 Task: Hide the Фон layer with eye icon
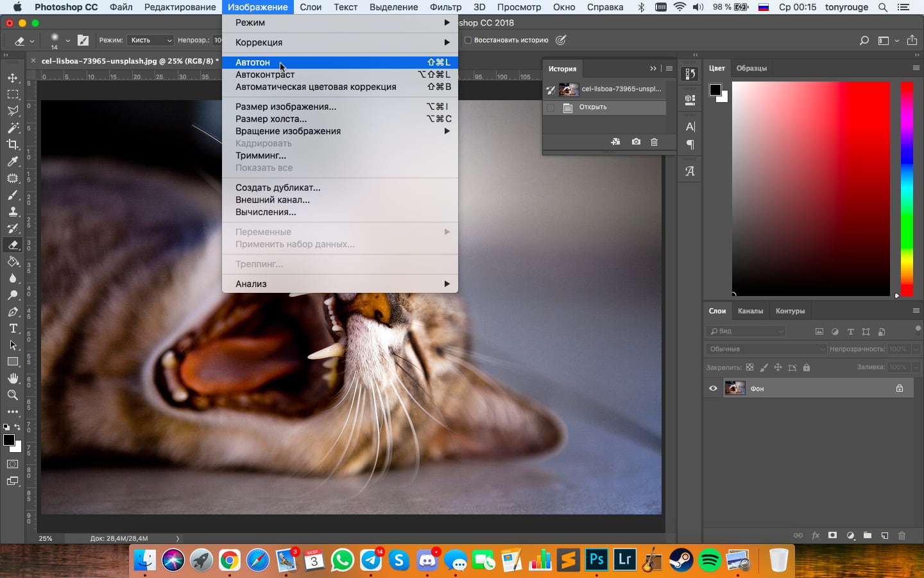coord(713,389)
